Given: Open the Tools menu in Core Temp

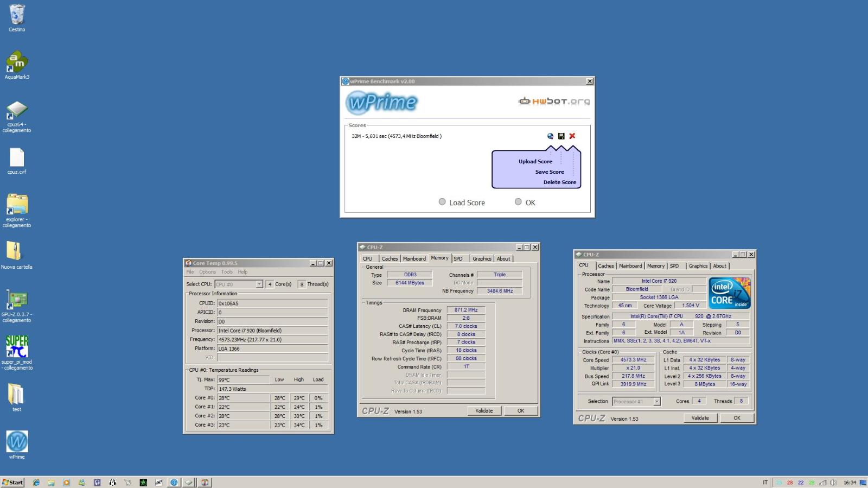Looking at the screenshot, I should click(x=227, y=272).
